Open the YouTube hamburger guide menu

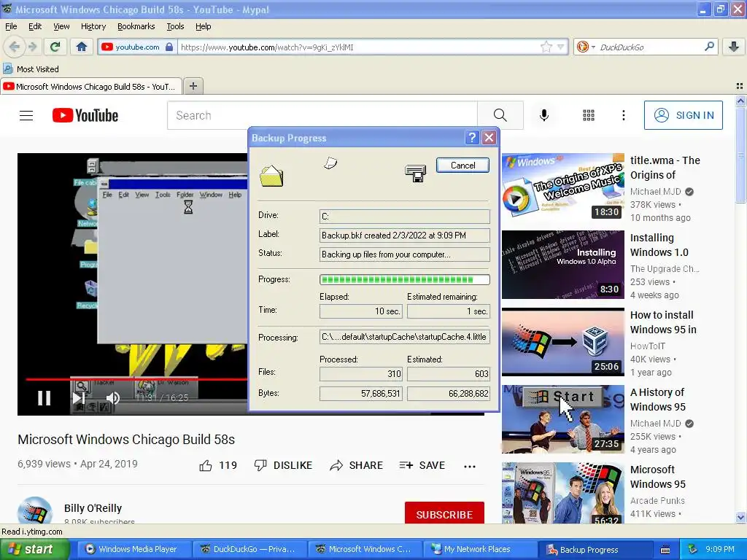click(x=26, y=115)
